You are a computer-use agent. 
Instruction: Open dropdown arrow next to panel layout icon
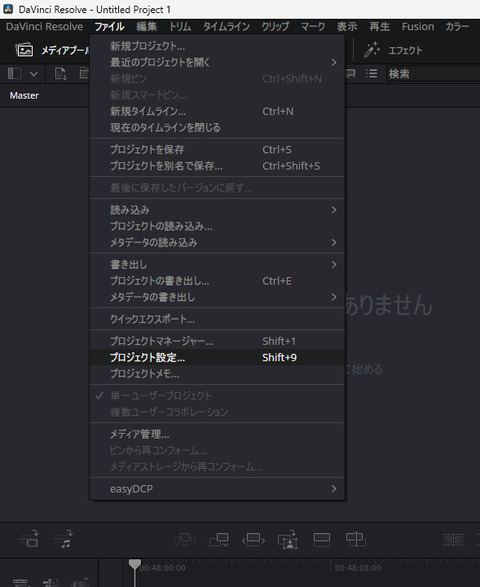pyautogui.click(x=34, y=74)
